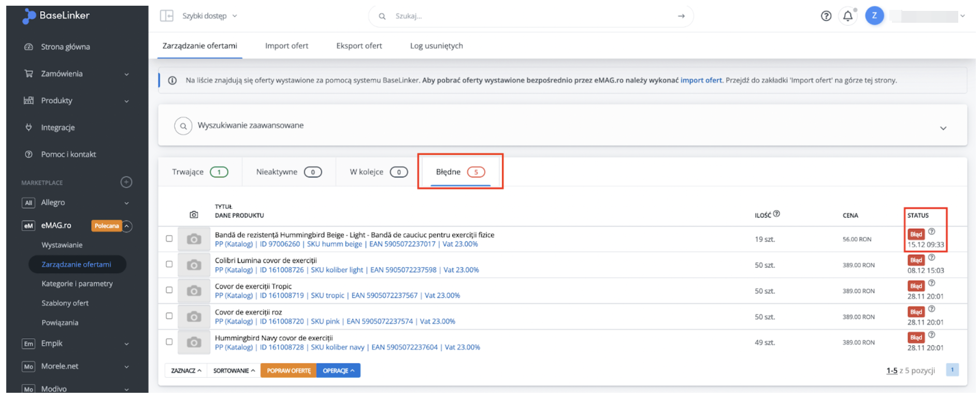Click error help icon for Colibri Lumina row

(931, 258)
